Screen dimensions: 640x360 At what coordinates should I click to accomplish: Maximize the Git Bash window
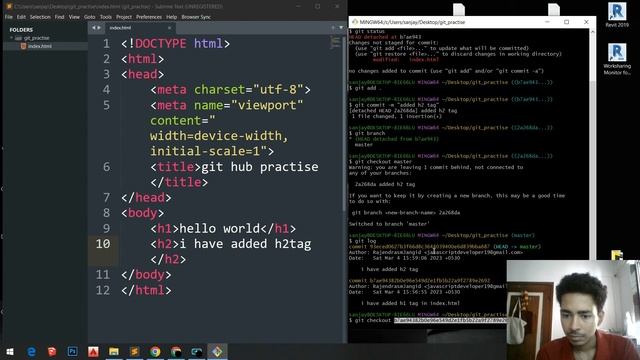tap(567, 22)
